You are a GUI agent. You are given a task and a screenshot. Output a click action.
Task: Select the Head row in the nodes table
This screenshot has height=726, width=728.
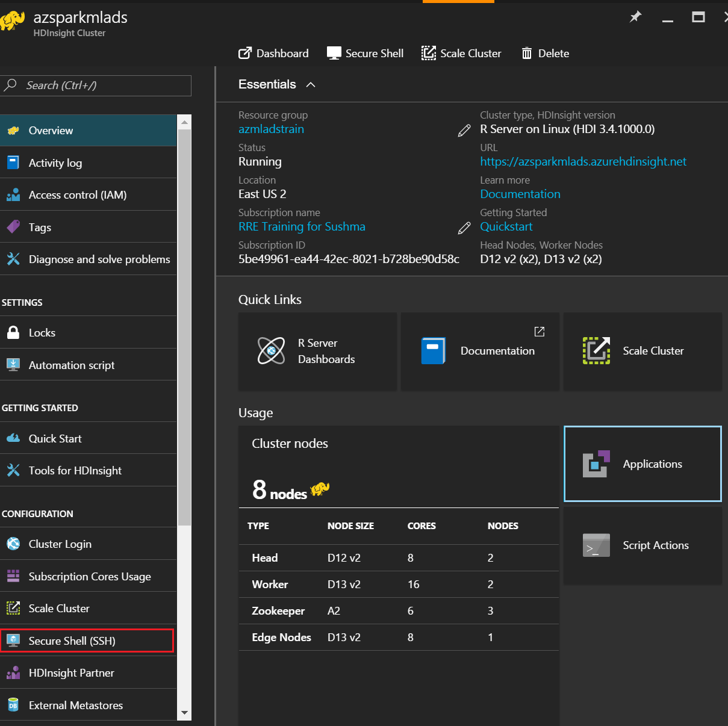(x=399, y=557)
